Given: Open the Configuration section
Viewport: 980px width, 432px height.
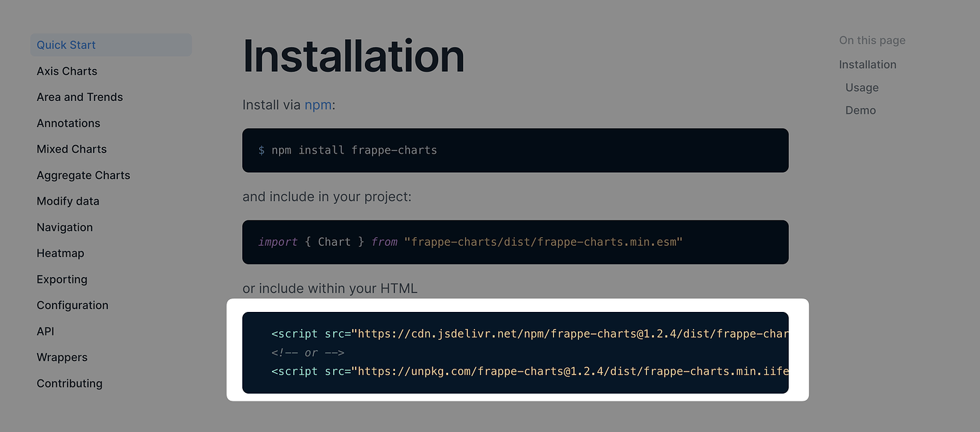Looking at the screenshot, I should [x=72, y=305].
